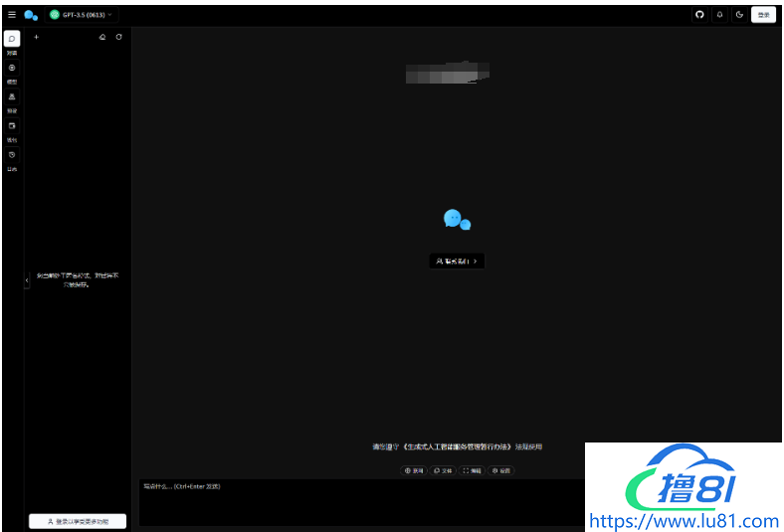Expand the preset selector under chat logo

pyautogui.click(x=457, y=261)
